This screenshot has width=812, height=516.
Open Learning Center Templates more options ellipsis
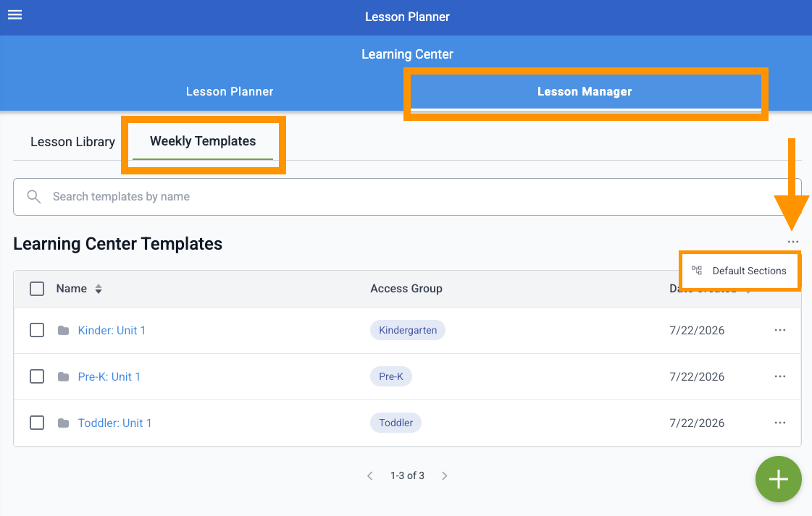[793, 242]
